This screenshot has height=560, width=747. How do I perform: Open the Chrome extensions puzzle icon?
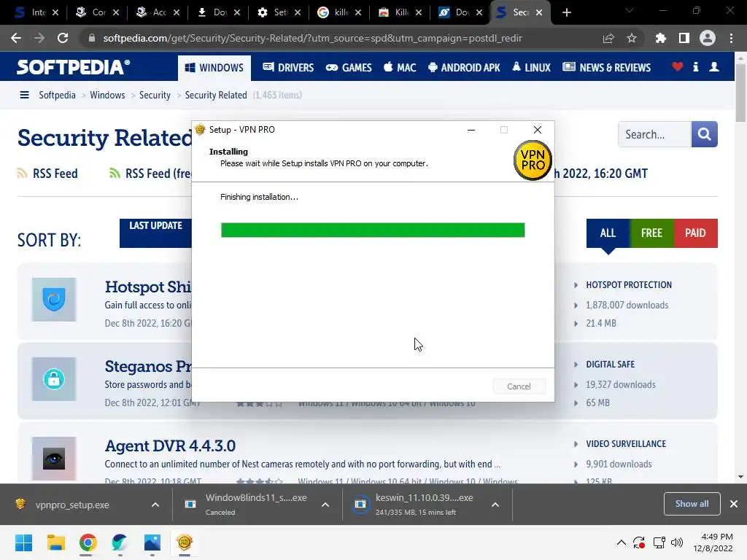click(660, 38)
